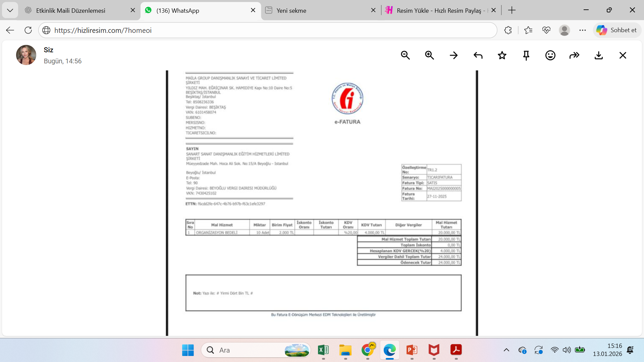The height and width of the screenshot is (362, 644).
Task: Close the WhatsApp image viewer
Action: (x=623, y=55)
